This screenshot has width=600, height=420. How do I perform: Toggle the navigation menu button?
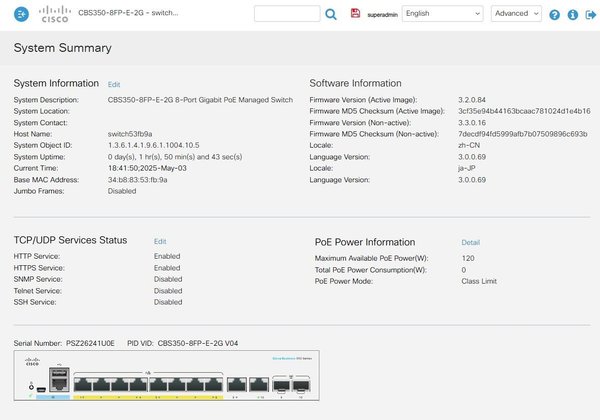(21, 14)
